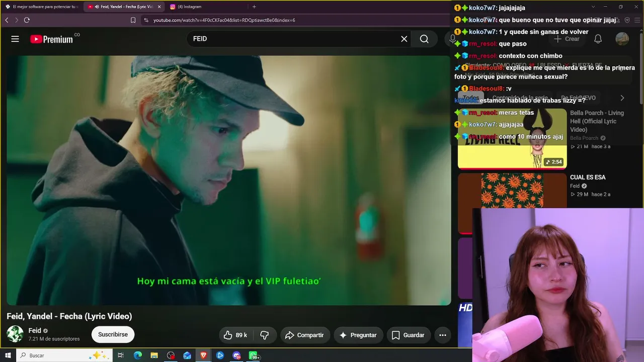The image size is (644, 362).
Task: Click the 'Feid, Yandel - Fecha (Lyric Video)' title
Action: 69,316
